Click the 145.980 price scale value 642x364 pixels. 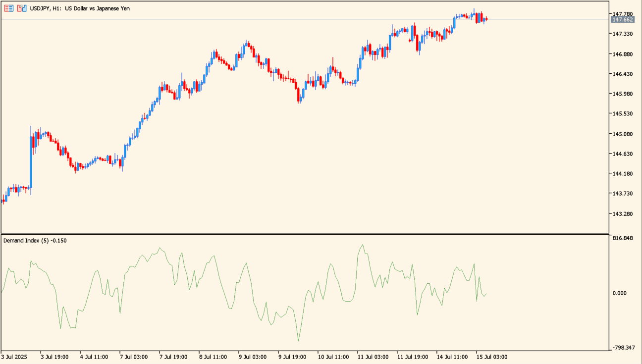[623, 94]
